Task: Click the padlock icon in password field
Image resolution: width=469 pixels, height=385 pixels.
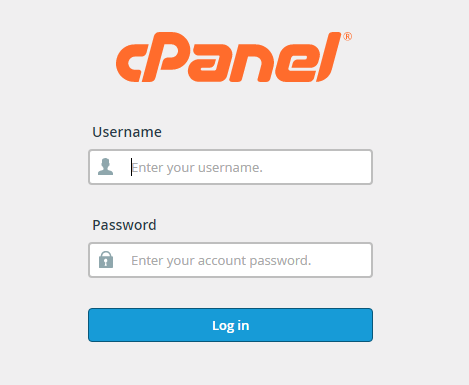Action: click(106, 259)
